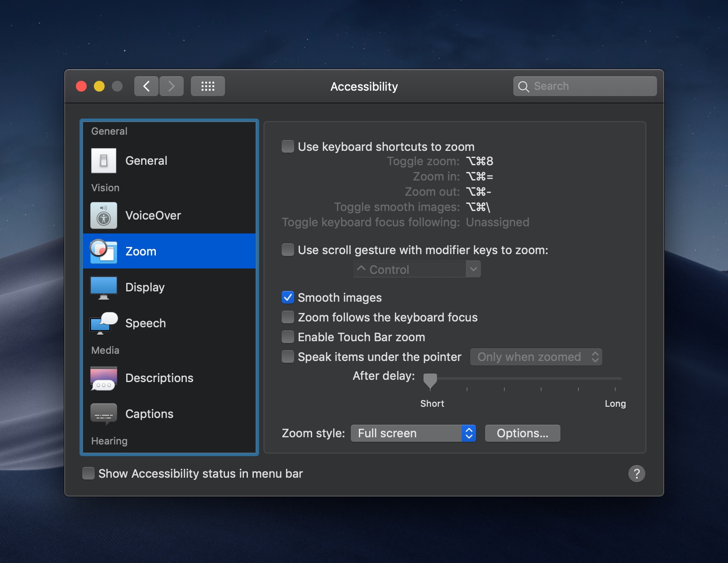Toggle Show Accessibility status in menu bar
The width and height of the screenshot is (728, 563).
pyautogui.click(x=88, y=473)
